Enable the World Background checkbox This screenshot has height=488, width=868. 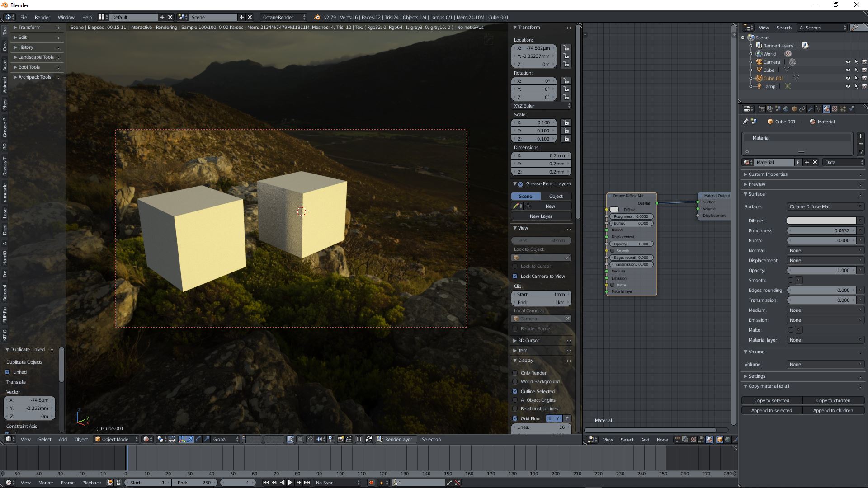pyautogui.click(x=515, y=381)
